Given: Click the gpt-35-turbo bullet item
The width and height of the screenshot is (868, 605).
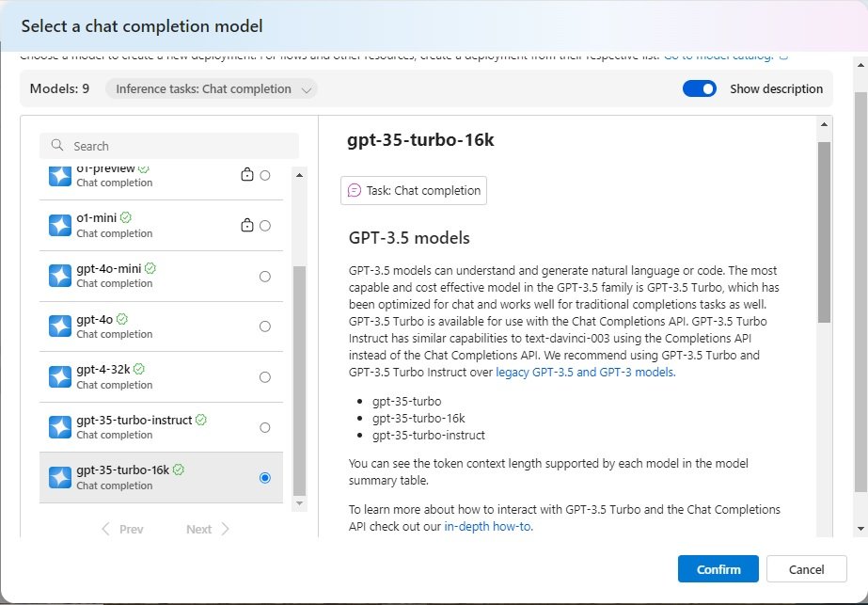Looking at the screenshot, I should (407, 401).
